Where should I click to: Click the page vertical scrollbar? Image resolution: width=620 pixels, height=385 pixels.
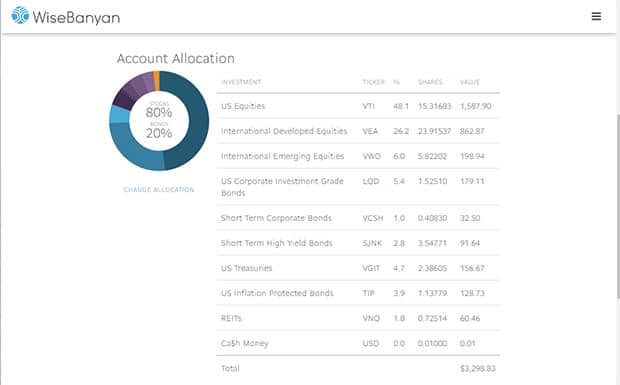pos(618,206)
